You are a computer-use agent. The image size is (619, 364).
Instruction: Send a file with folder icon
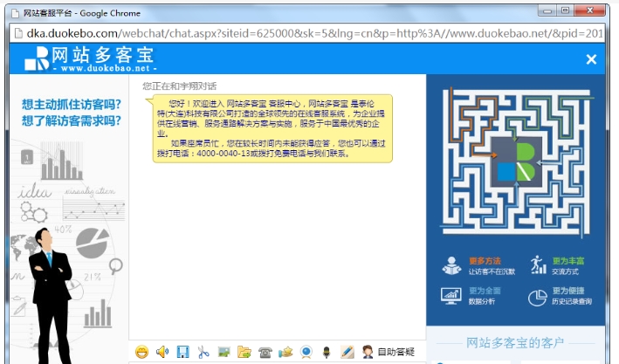tap(244, 352)
